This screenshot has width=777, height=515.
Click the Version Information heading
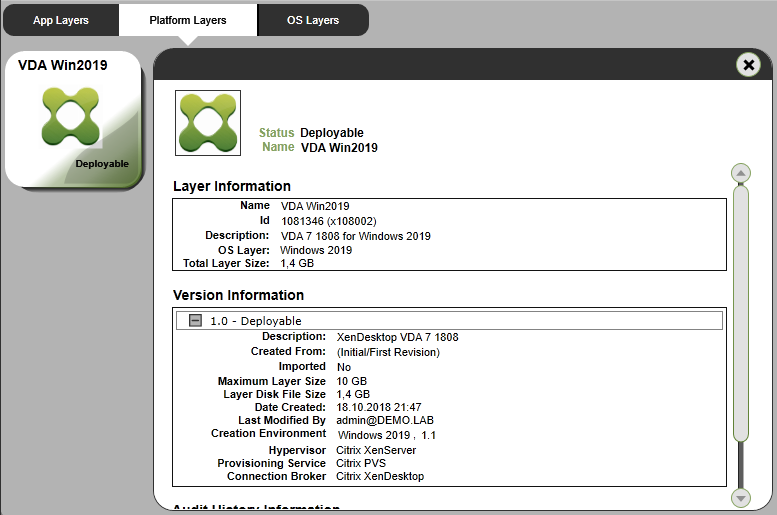pos(238,295)
